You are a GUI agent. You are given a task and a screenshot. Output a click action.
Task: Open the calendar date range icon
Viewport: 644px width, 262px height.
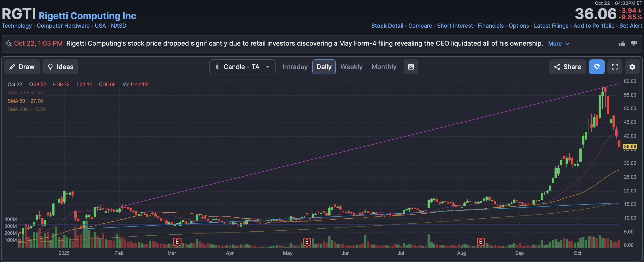(411, 67)
